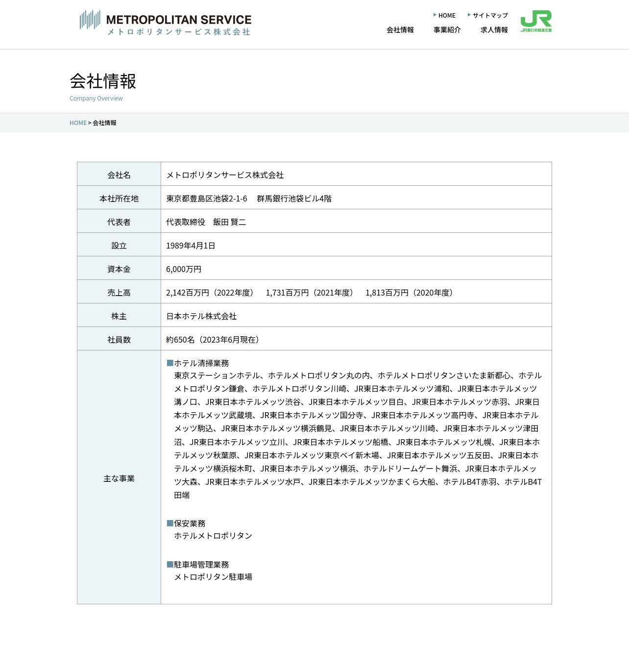Click the 主な事業 row header
629x672 pixels.
119,477
